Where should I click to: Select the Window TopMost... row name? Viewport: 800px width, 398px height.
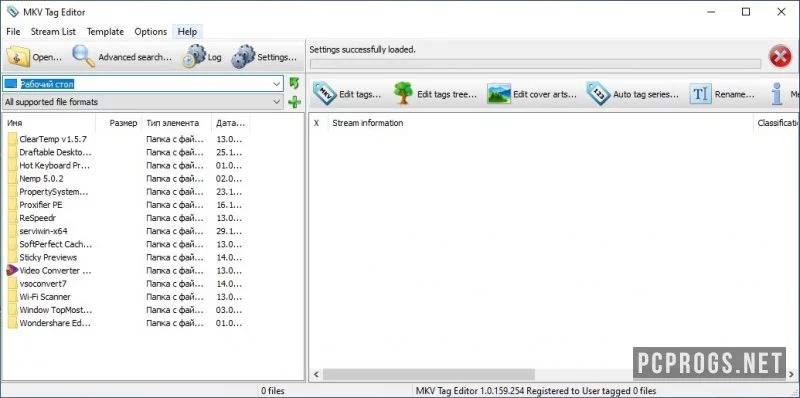(56, 310)
